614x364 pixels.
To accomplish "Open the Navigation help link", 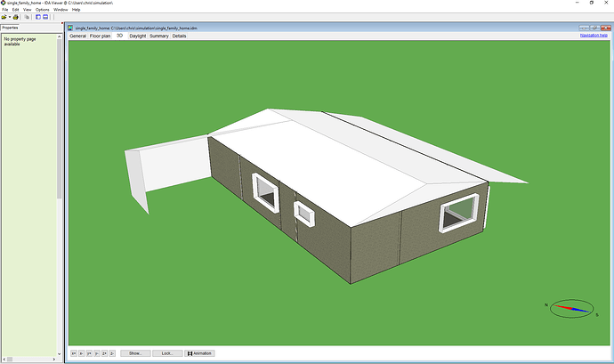I will 594,36.
